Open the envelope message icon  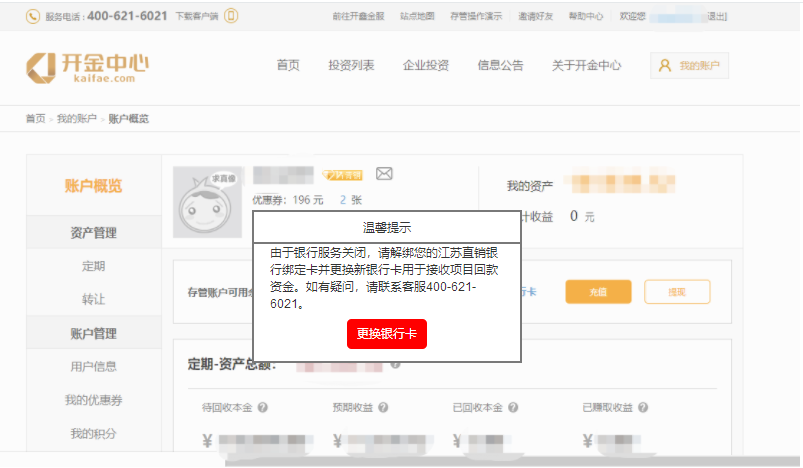click(x=384, y=174)
